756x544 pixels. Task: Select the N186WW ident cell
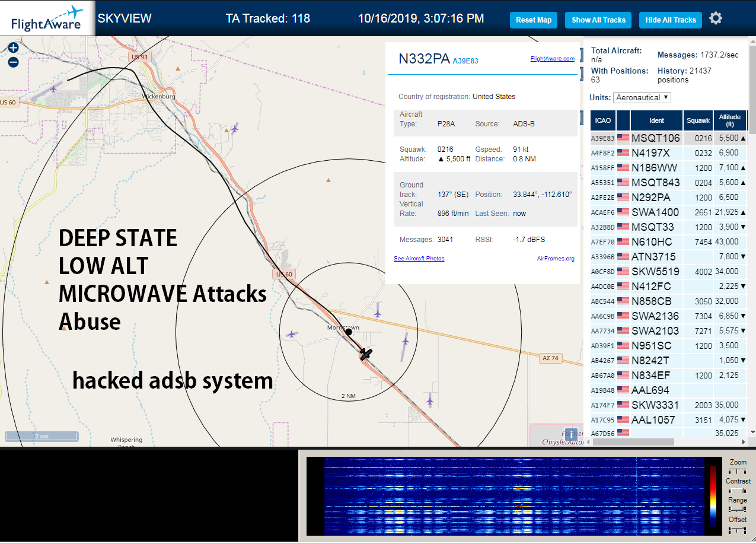(x=656, y=168)
